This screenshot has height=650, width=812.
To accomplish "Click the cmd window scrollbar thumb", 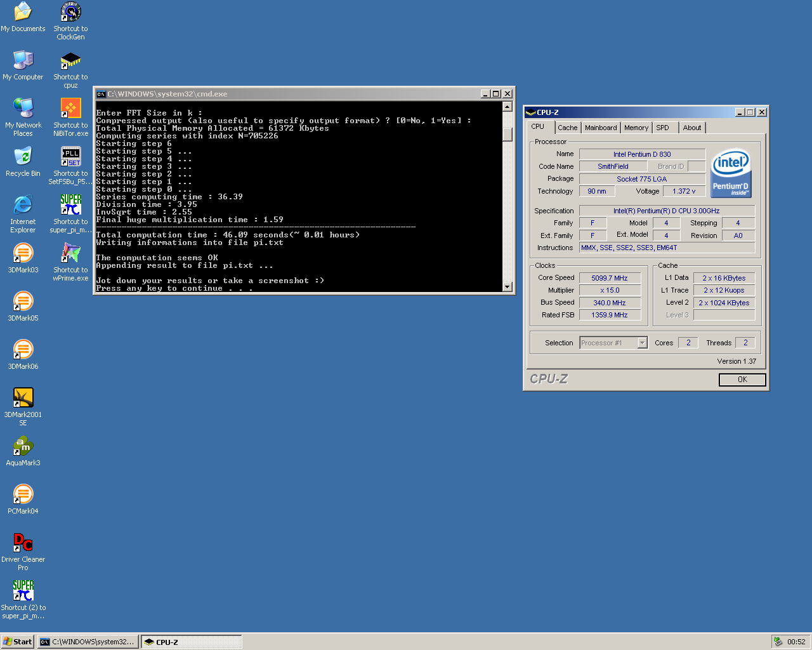I will 507,135.
